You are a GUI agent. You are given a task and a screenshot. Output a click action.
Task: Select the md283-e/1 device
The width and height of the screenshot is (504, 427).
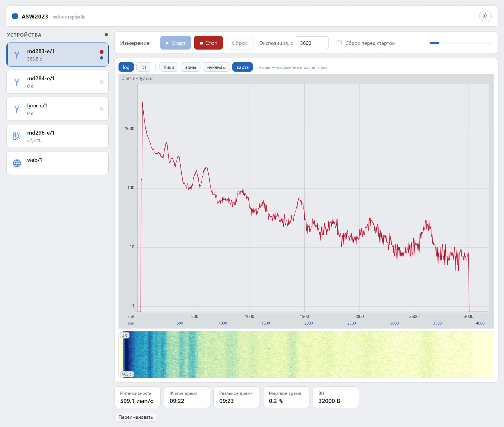[x=57, y=55]
